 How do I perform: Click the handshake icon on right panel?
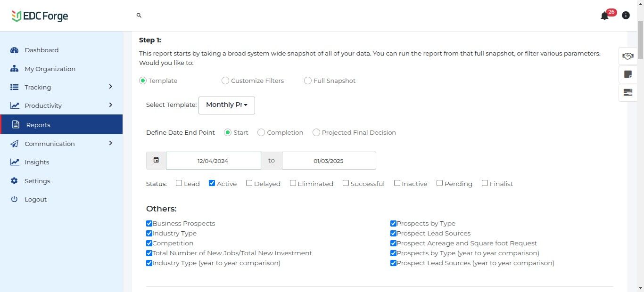(627, 56)
